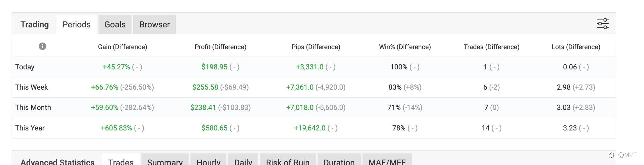Show the Duration tab
Screen dimensions: 644x165
[339, 161]
